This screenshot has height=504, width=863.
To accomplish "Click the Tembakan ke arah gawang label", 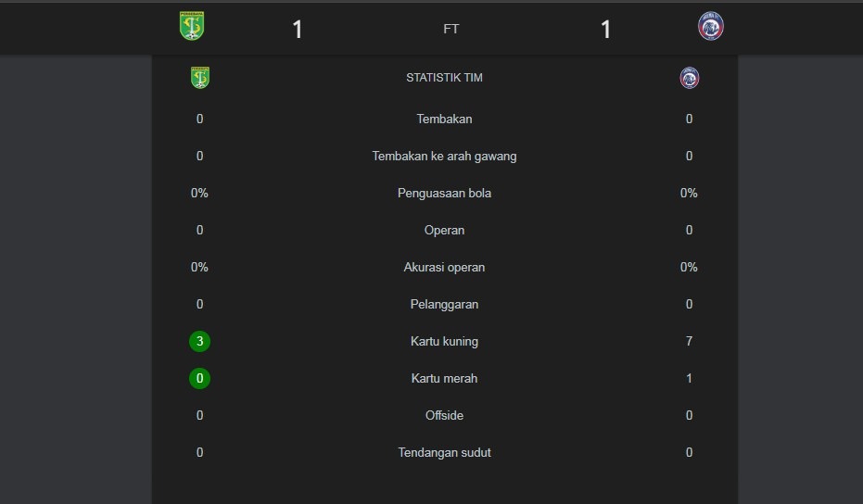I will click(x=444, y=156).
